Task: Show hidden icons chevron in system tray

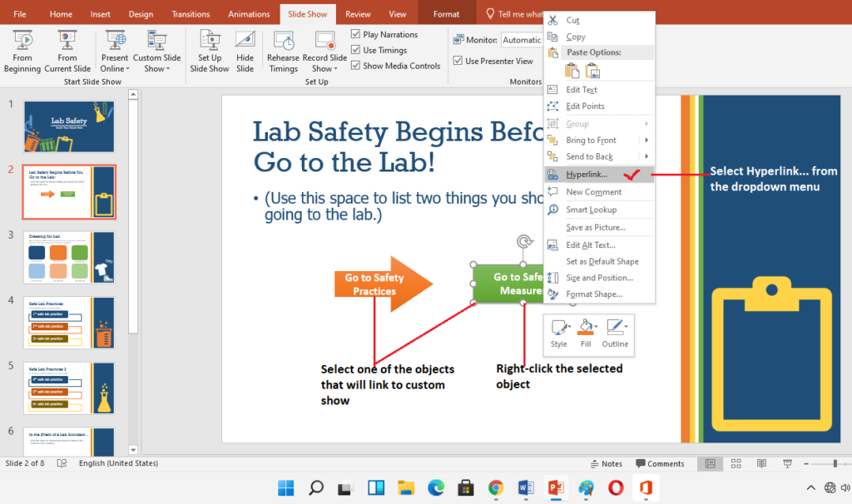Action: tap(810, 487)
